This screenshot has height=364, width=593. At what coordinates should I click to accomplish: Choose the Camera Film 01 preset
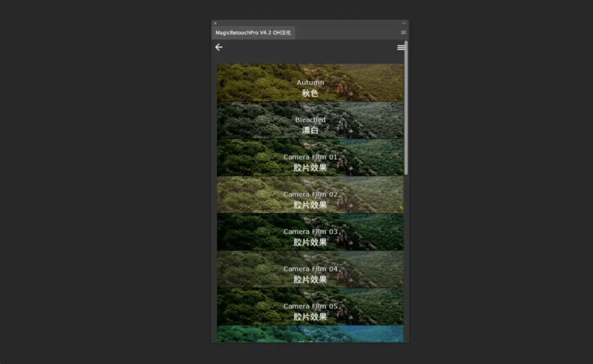tap(310, 157)
